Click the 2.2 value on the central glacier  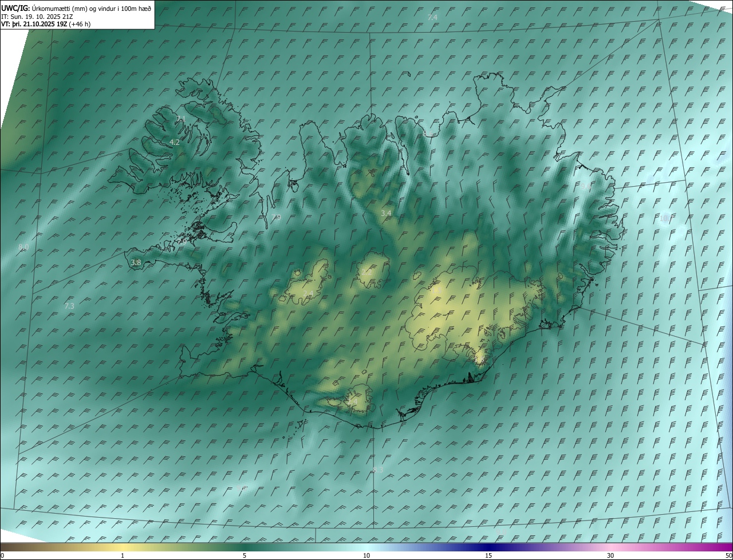click(367, 271)
